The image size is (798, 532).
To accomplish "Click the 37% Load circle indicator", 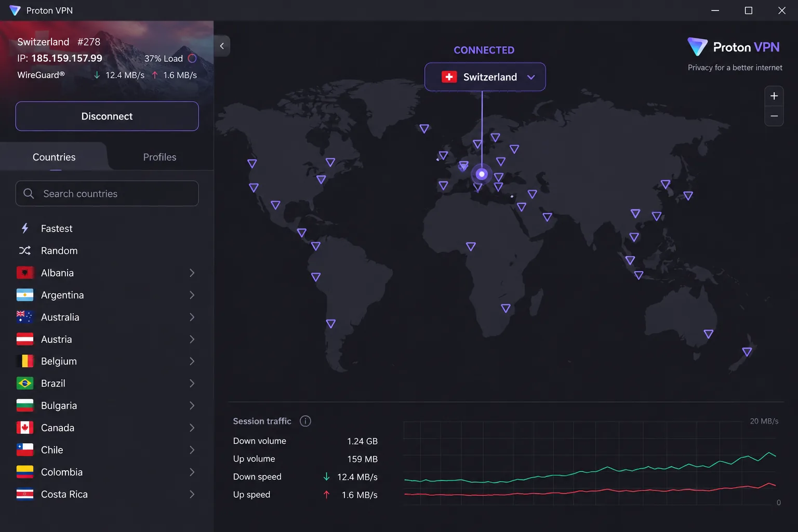I will (x=192, y=58).
